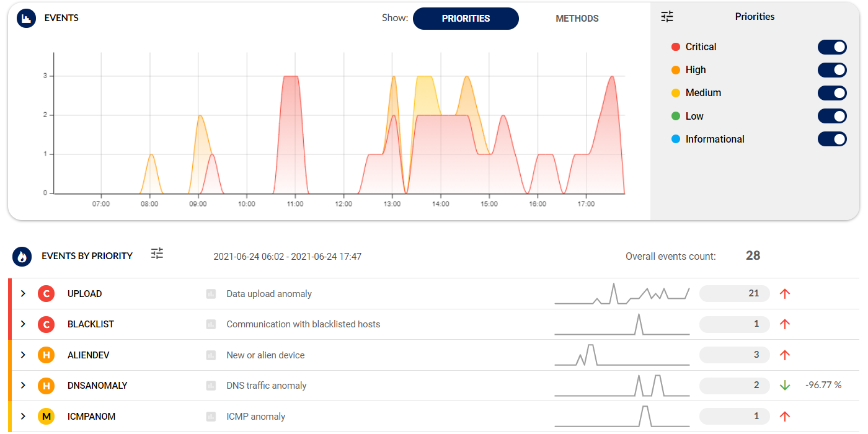Image resolution: width=868 pixels, height=434 pixels.
Task: Switch chart view to Methods
Action: click(577, 19)
